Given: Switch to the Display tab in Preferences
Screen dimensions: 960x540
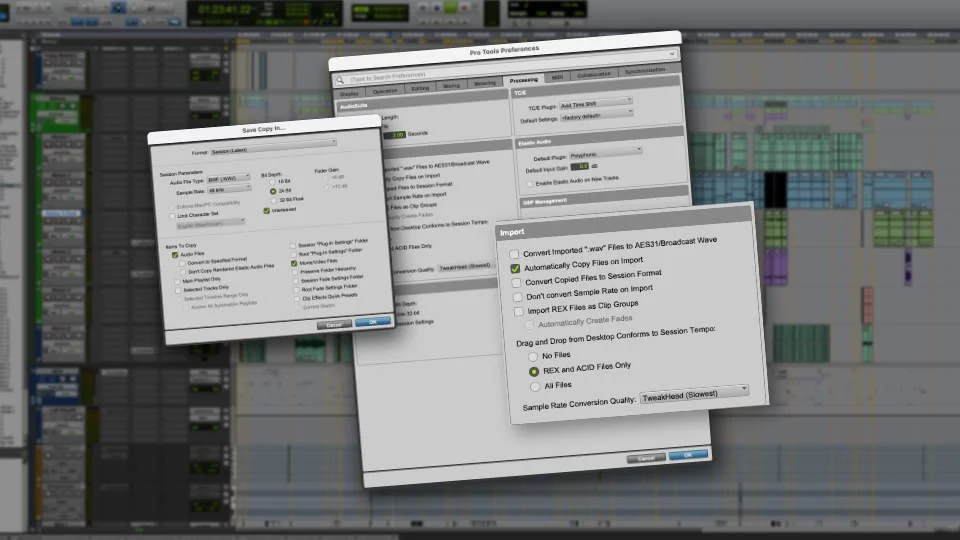Looking at the screenshot, I should (350, 93).
